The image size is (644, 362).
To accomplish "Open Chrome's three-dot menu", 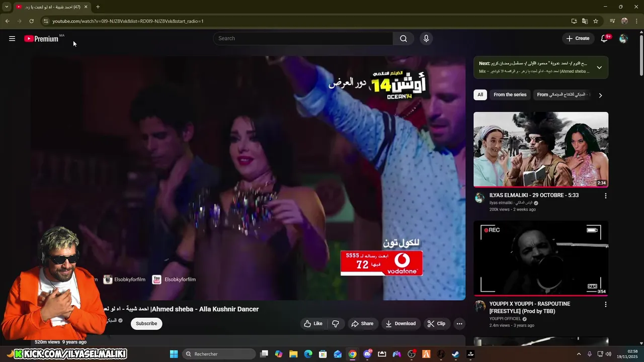I will [x=636, y=21].
